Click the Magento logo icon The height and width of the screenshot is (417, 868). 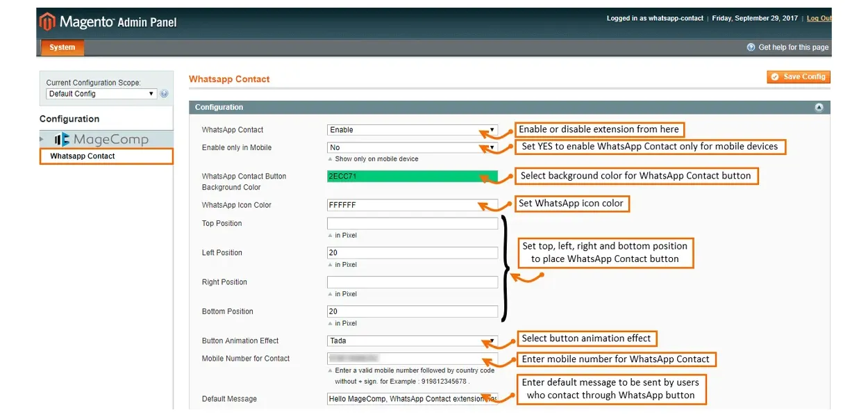pyautogui.click(x=47, y=22)
